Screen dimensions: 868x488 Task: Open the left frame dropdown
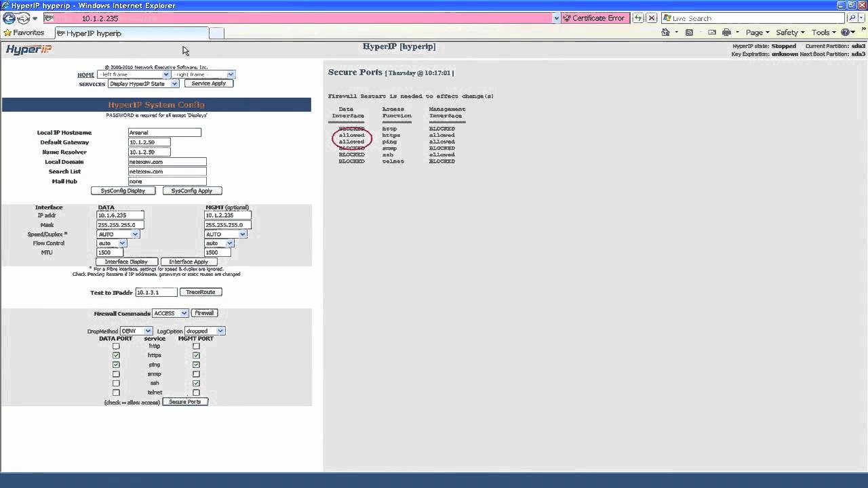click(x=133, y=75)
